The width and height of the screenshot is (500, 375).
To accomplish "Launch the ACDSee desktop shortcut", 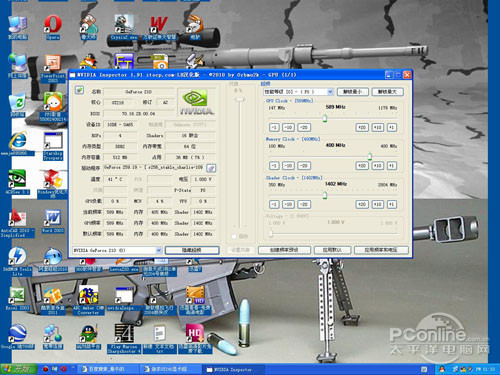I will pos(17,182).
